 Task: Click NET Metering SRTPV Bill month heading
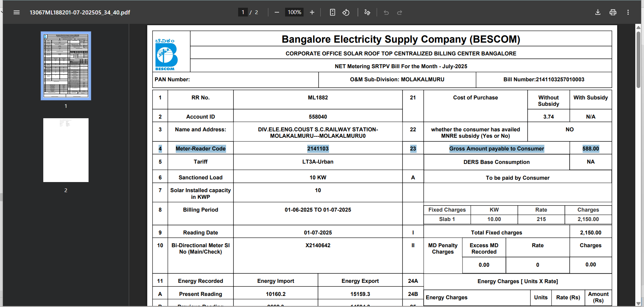pos(401,67)
